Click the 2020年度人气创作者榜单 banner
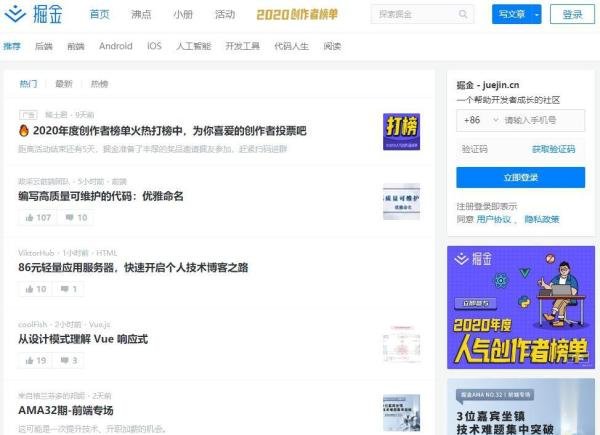 tap(521, 308)
